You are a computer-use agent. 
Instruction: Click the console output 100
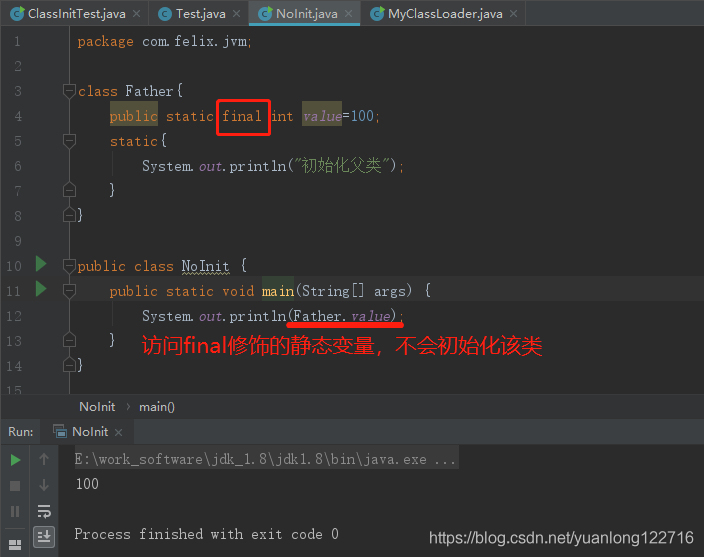[x=87, y=484]
